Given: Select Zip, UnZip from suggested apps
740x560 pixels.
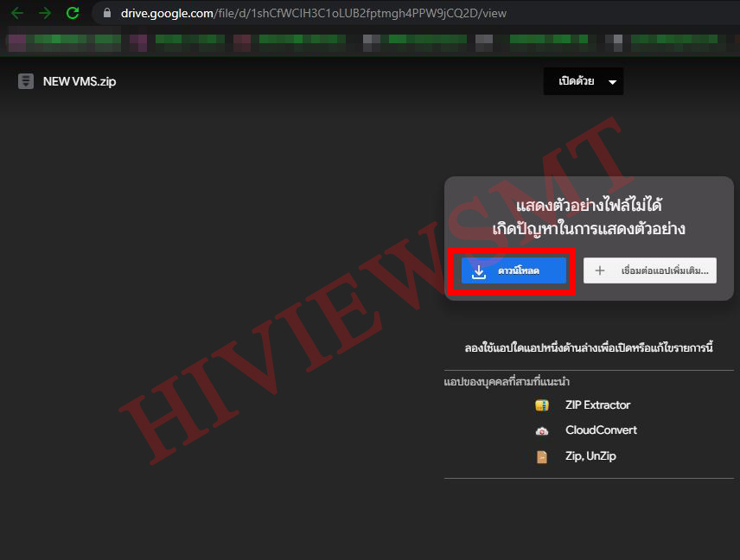Looking at the screenshot, I should (x=590, y=456).
